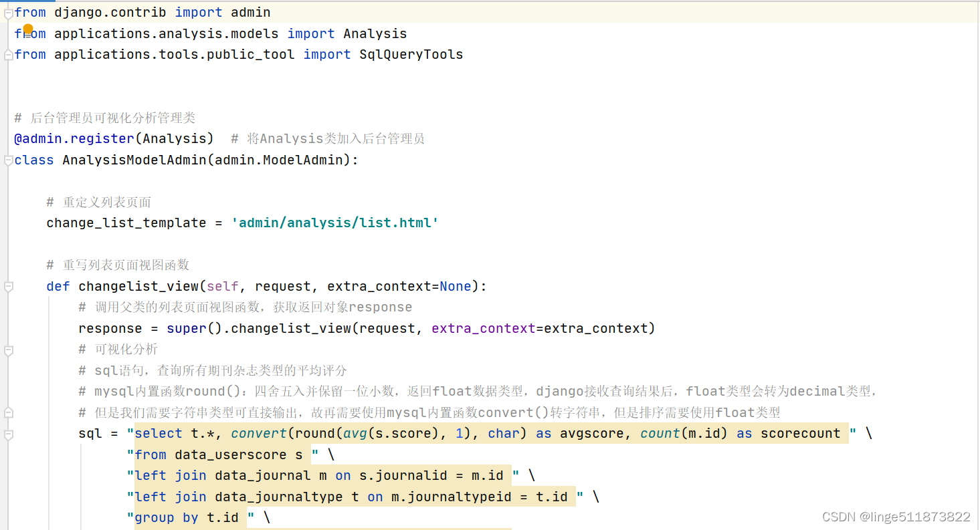Viewport: 980px width, 530px height.
Task: Click the 'self' parameter
Action: point(223,286)
